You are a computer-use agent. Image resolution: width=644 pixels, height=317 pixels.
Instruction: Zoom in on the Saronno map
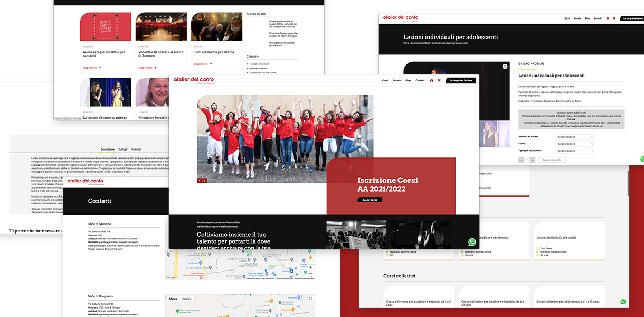coord(311,267)
